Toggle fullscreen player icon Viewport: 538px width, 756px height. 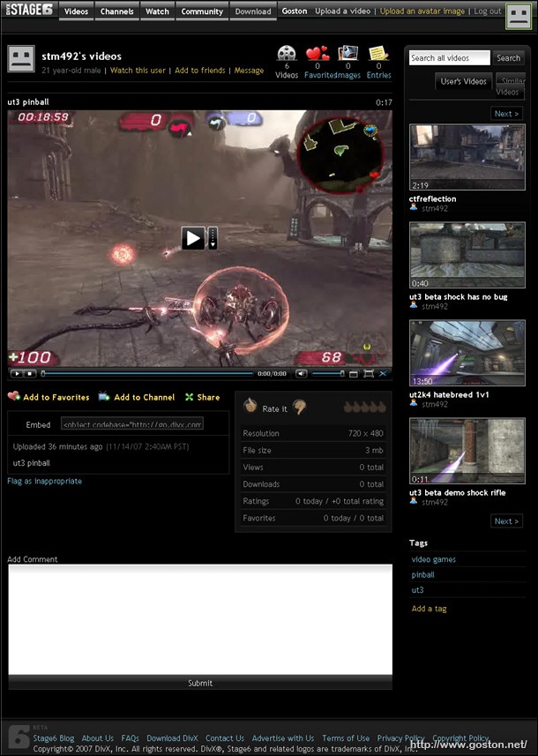369,374
